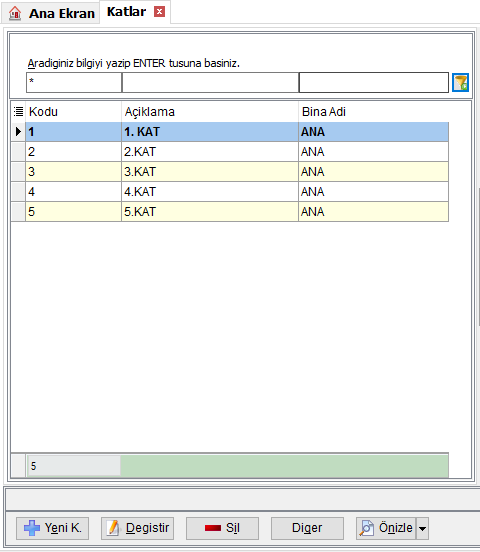Open the grid column list icon
Screen dimensions: 480x552
coord(18,112)
